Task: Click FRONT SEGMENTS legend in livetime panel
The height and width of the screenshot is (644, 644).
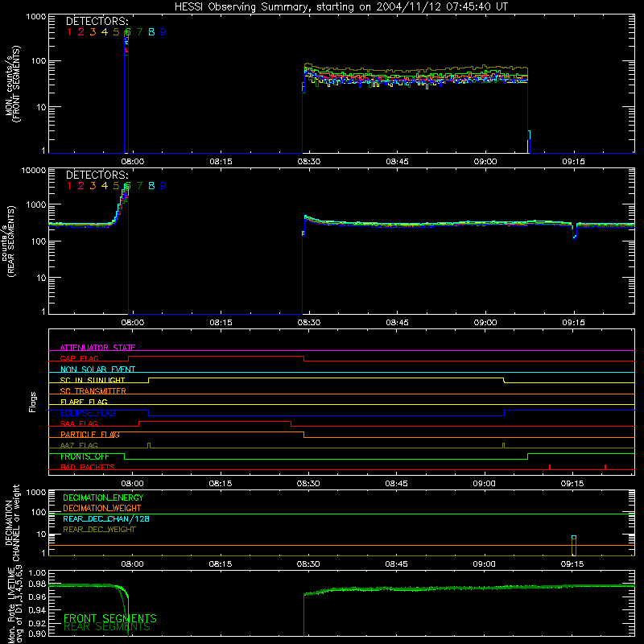Action: click(x=110, y=618)
